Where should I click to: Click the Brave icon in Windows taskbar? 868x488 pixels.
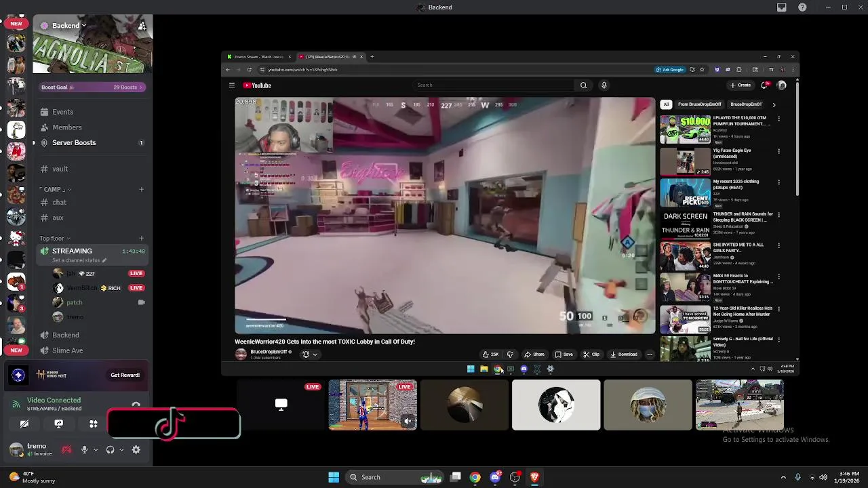pos(534,477)
